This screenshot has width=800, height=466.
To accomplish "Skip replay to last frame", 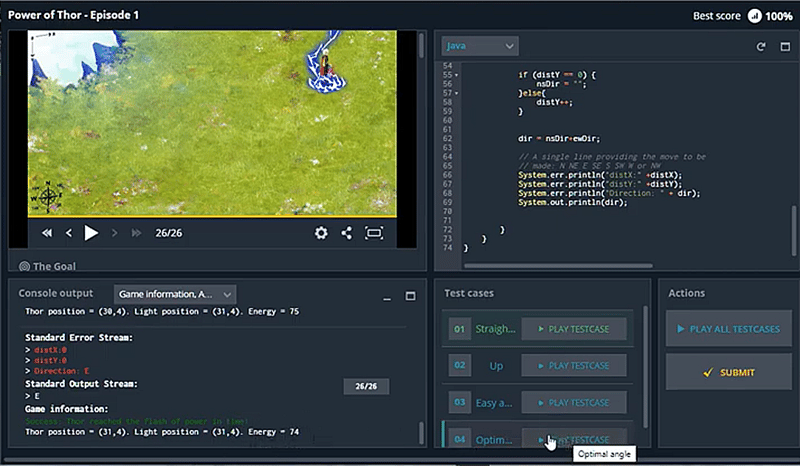I will [136, 233].
